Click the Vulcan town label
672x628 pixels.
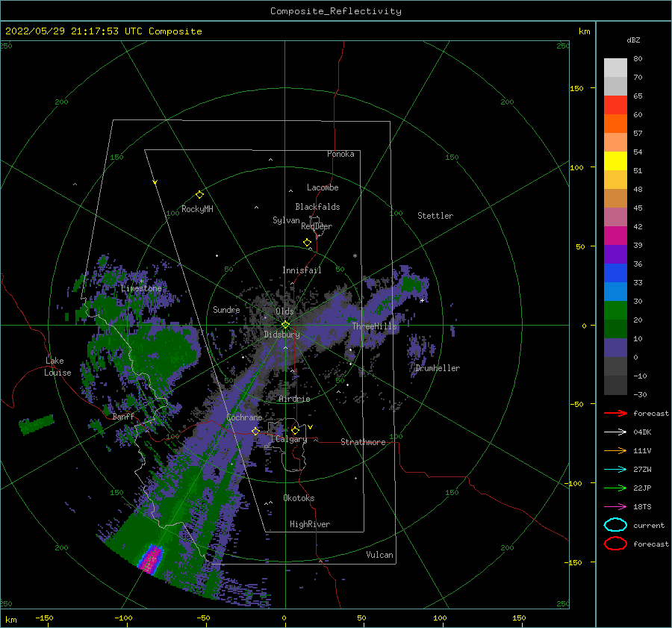click(x=380, y=555)
